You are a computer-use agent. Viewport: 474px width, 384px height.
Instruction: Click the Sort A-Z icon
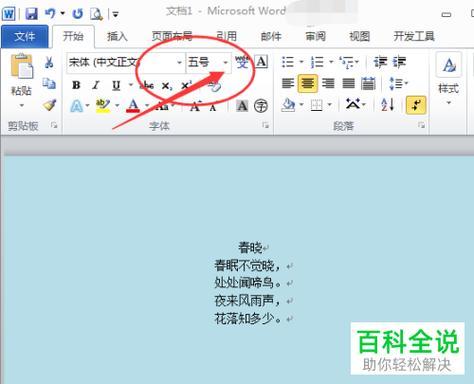click(x=388, y=105)
